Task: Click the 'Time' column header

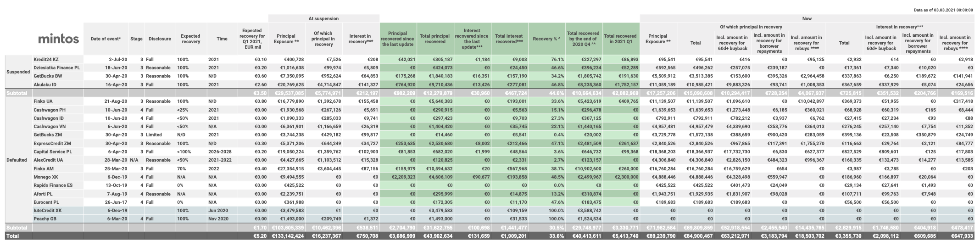Action: (222, 39)
